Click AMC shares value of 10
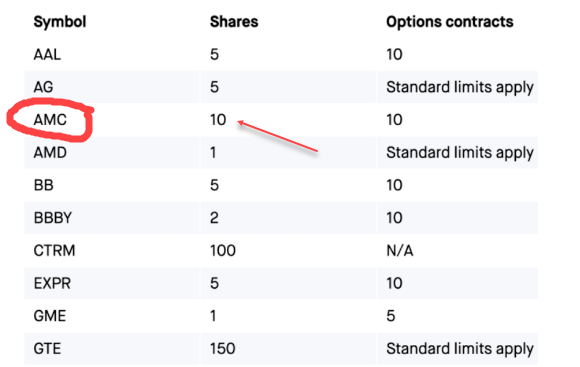The height and width of the screenshot is (367, 580). (x=218, y=120)
